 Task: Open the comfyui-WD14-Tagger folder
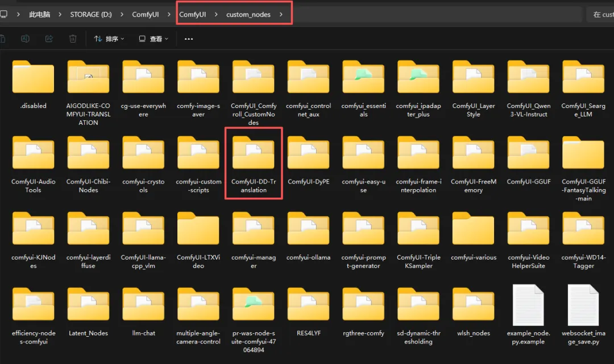tap(583, 229)
